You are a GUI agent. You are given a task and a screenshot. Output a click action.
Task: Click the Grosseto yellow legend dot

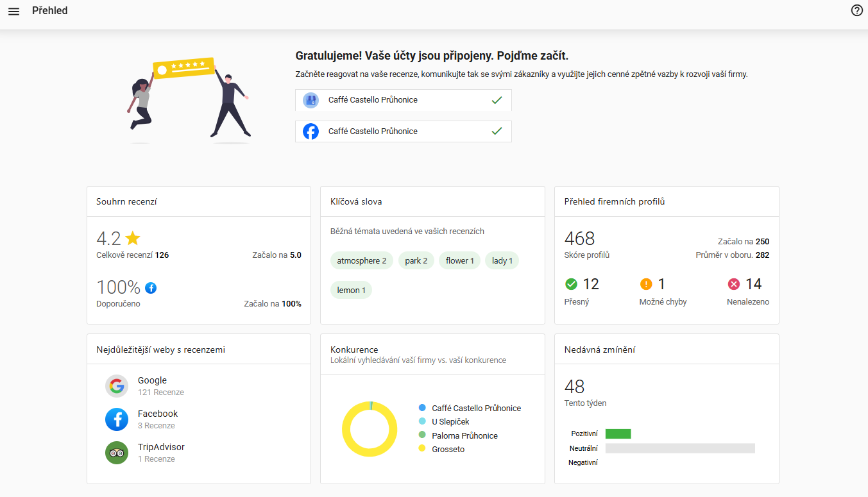click(x=422, y=449)
